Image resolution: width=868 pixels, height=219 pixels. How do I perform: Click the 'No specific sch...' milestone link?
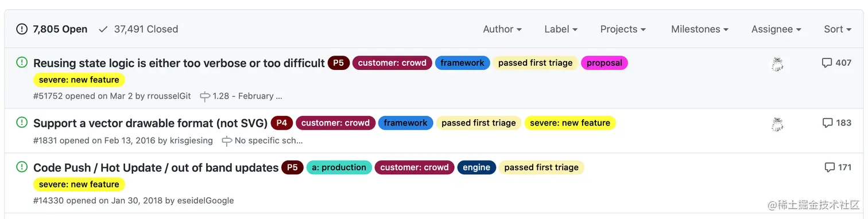[269, 140]
